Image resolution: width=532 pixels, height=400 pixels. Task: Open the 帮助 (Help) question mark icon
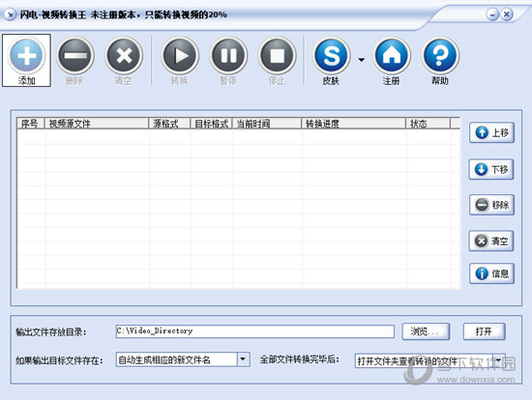[440, 56]
